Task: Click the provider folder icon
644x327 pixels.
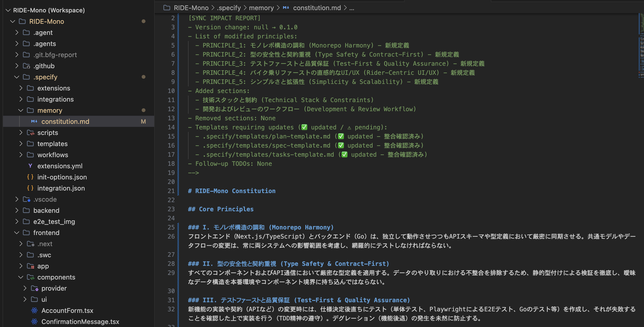Action: pos(34,288)
